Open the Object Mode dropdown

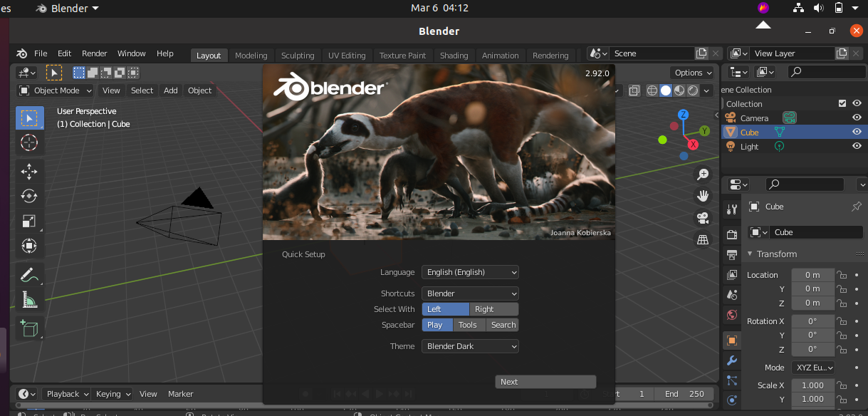[x=56, y=90]
